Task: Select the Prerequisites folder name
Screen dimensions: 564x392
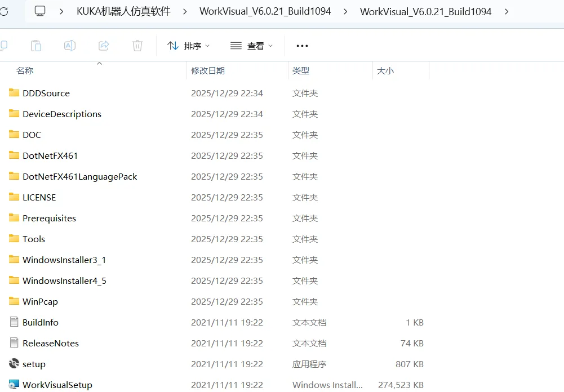Action: coord(49,219)
